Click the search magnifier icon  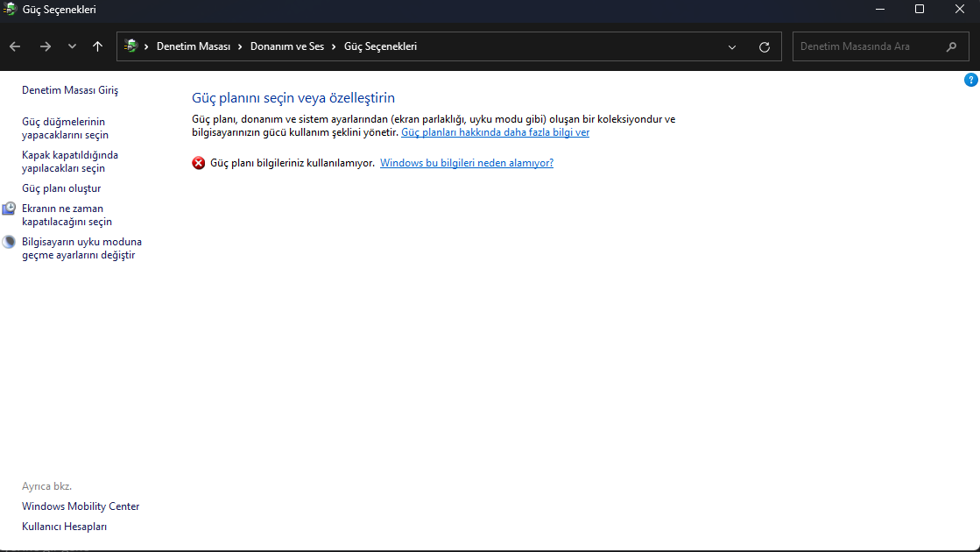pyautogui.click(x=951, y=46)
